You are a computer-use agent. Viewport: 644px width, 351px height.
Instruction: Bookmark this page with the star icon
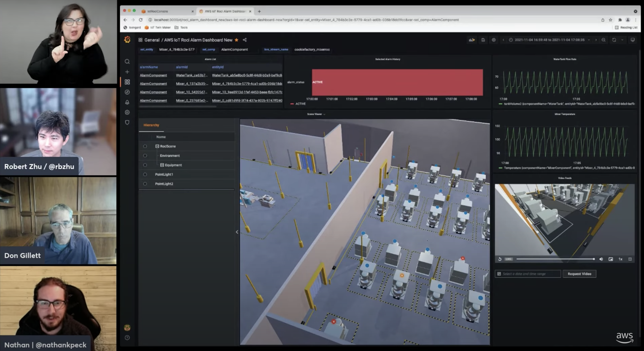pyautogui.click(x=611, y=20)
